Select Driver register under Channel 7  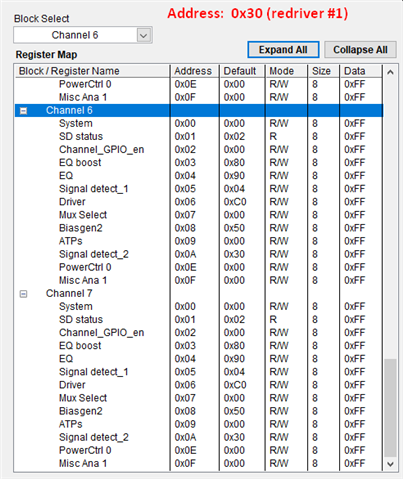pos(72,385)
